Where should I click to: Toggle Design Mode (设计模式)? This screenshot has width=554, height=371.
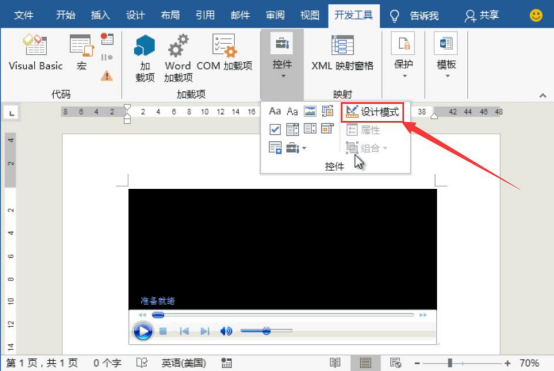coord(372,112)
